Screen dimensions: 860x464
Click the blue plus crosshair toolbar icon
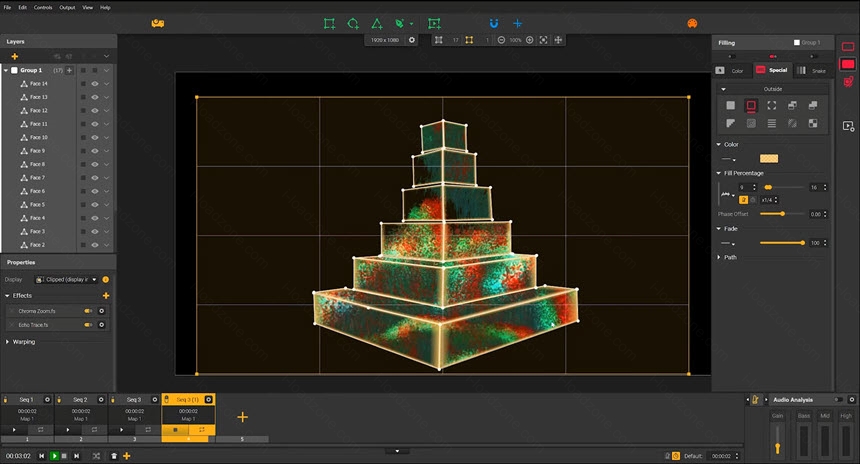click(517, 24)
